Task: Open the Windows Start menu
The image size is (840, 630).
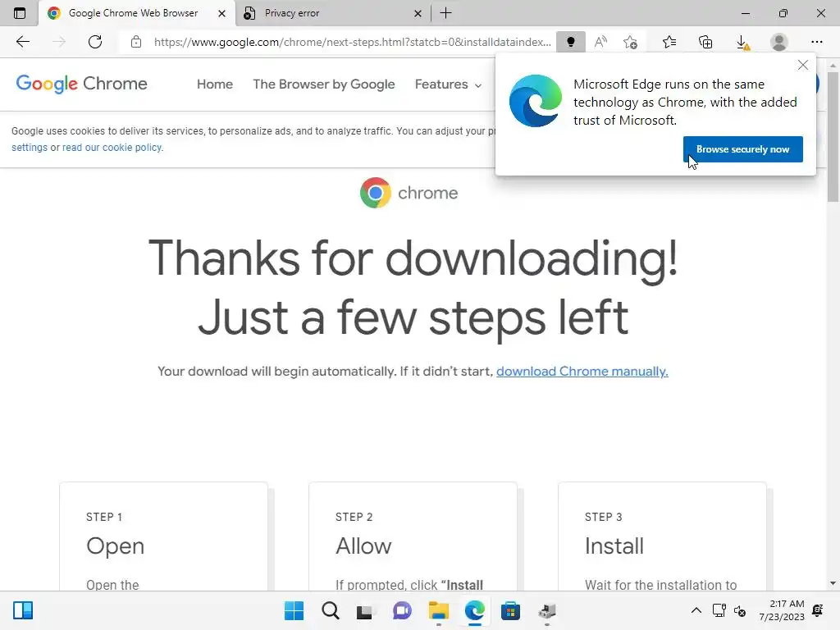Action: [x=294, y=610]
